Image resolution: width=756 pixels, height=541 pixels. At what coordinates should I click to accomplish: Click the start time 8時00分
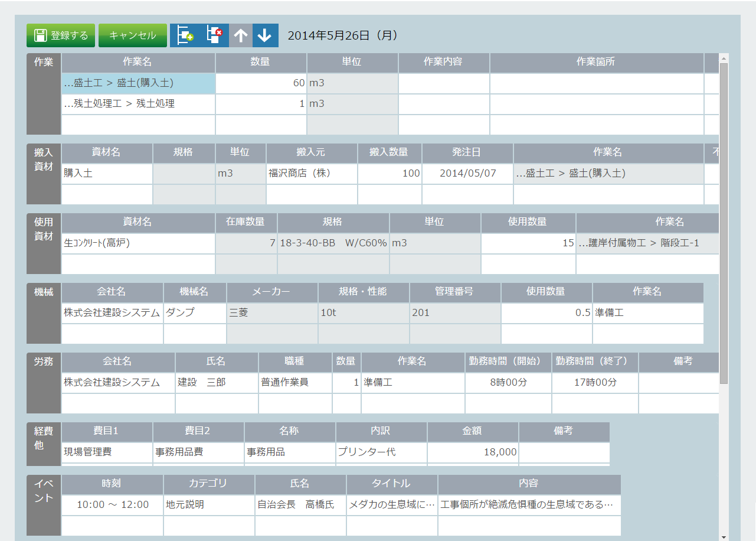point(509,383)
